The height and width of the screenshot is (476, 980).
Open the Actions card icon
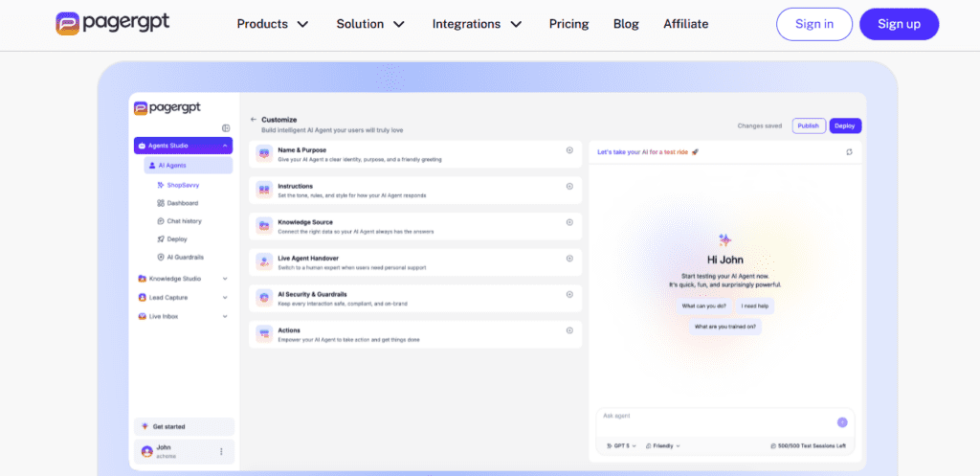(264, 334)
